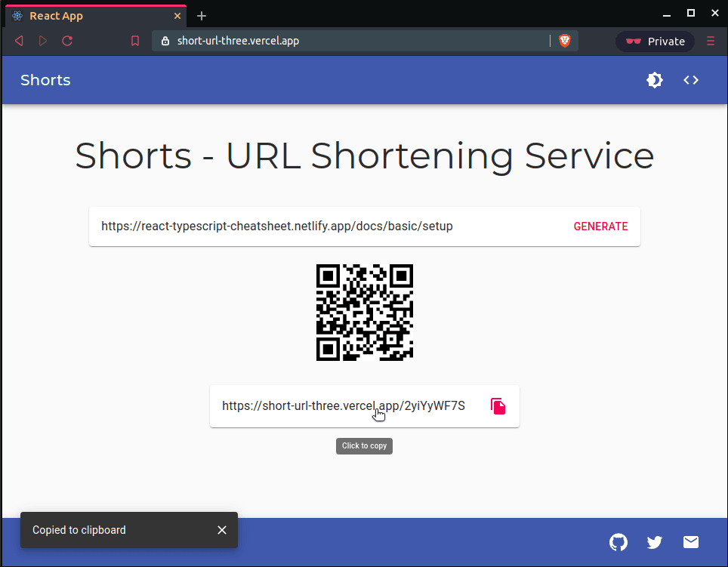Click the copy icon next to short URL
Screen dimensions: 728x567
tap(498, 406)
